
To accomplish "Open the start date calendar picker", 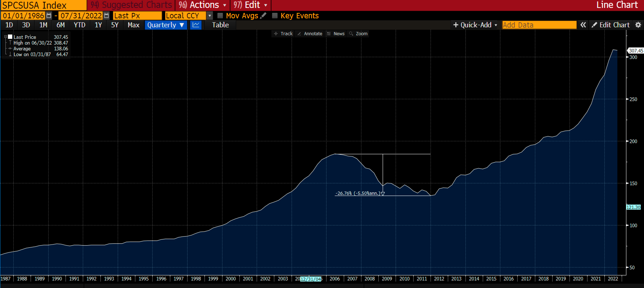I will [x=49, y=15].
